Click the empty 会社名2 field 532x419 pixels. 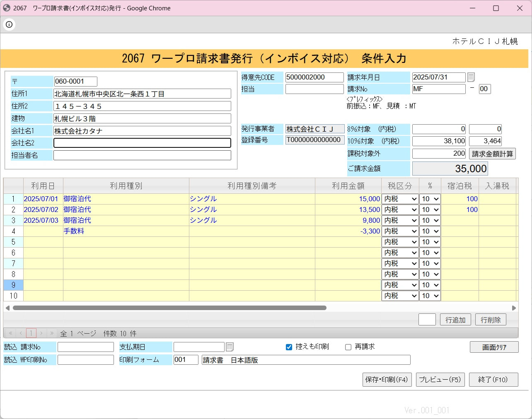coord(142,143)
